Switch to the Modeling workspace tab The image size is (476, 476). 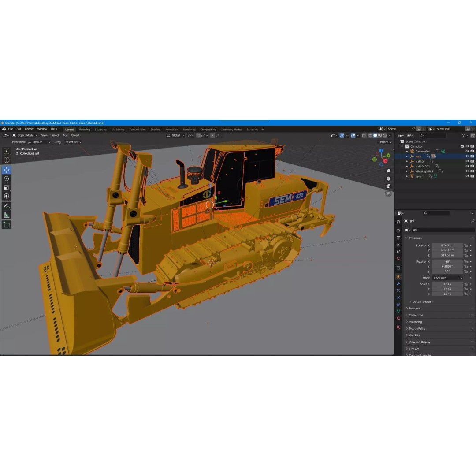[x=84, y=130]
